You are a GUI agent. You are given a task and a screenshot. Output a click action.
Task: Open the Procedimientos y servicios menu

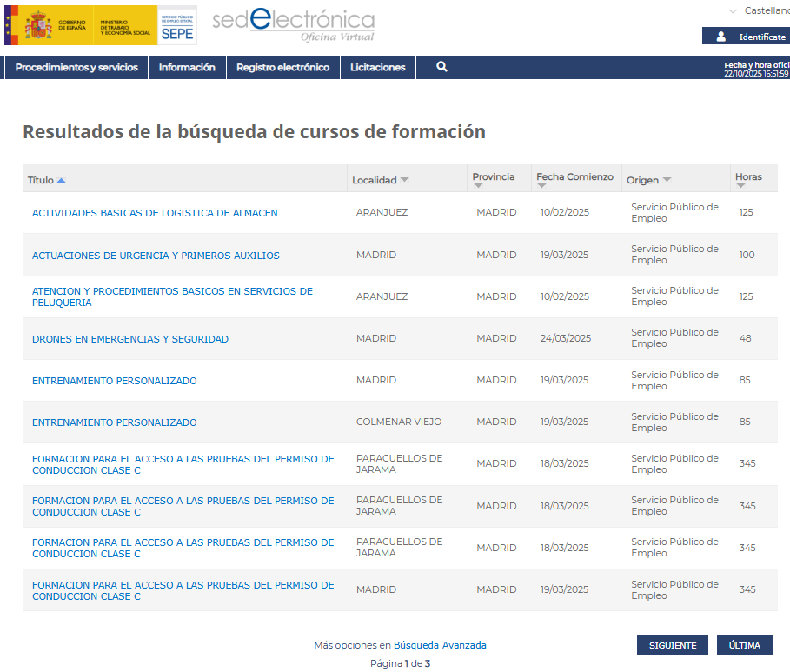coord(76,67)
